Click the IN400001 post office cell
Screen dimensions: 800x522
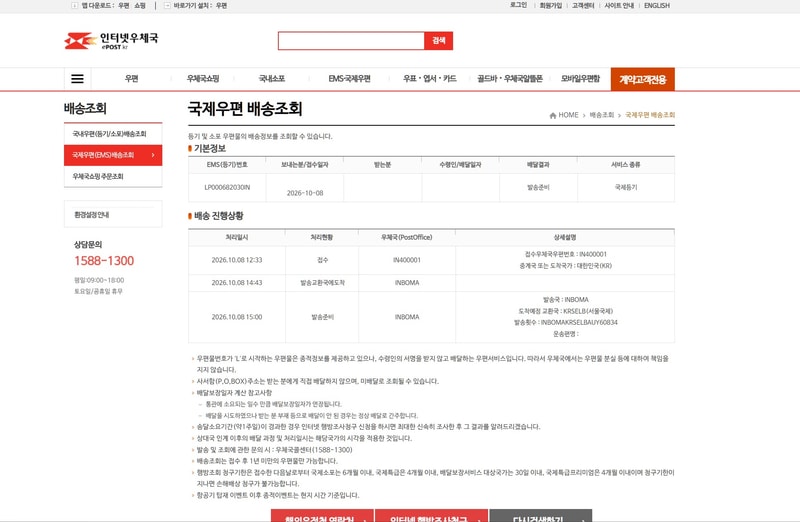[407, 260]
